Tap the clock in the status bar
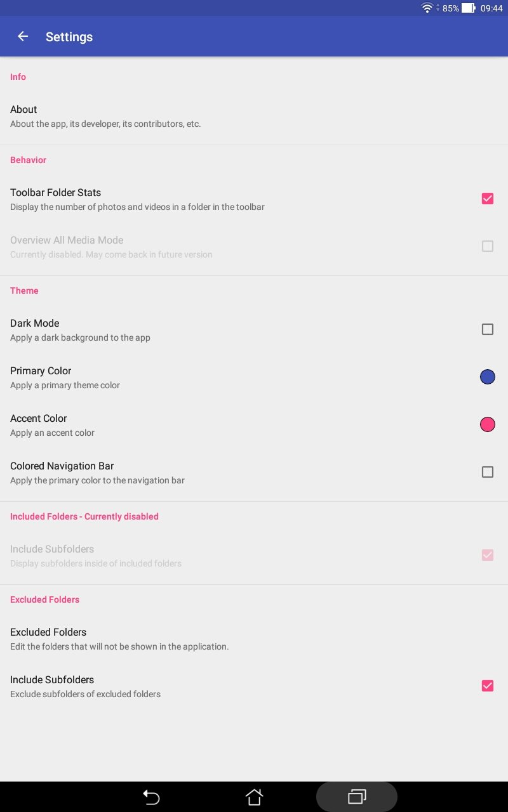Viewport: 508px width, 812px height. (x=491, y=8)
